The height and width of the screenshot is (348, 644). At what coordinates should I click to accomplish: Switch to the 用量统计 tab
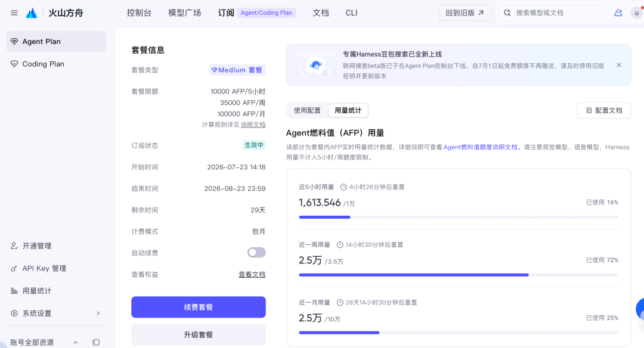click(348, 110)
